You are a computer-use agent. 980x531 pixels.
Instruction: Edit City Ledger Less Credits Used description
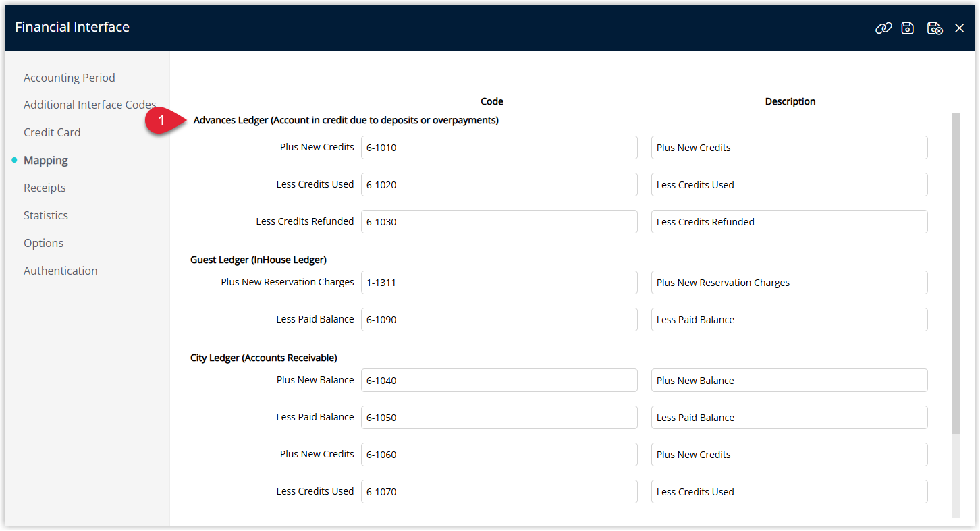[x=790, y=491]
